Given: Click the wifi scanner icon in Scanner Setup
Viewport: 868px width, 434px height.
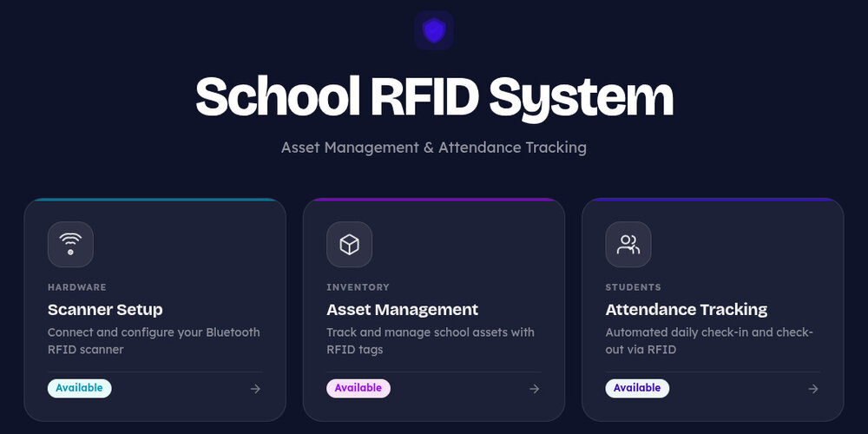Looking at the screenshot, I should (x=70, y=244).
